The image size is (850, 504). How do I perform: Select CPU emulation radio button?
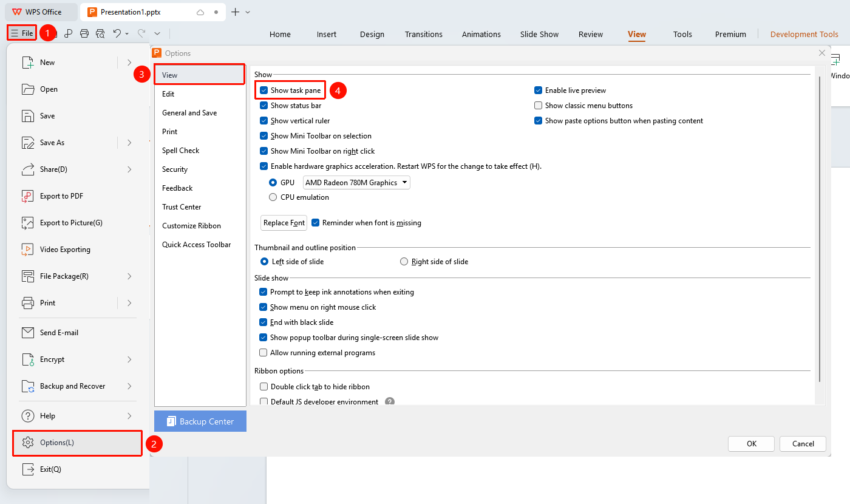273,197
